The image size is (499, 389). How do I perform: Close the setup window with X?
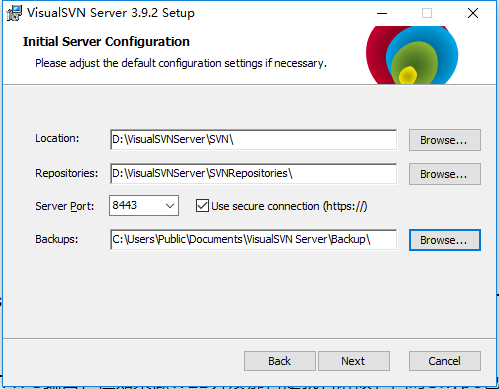coord(473,13)
